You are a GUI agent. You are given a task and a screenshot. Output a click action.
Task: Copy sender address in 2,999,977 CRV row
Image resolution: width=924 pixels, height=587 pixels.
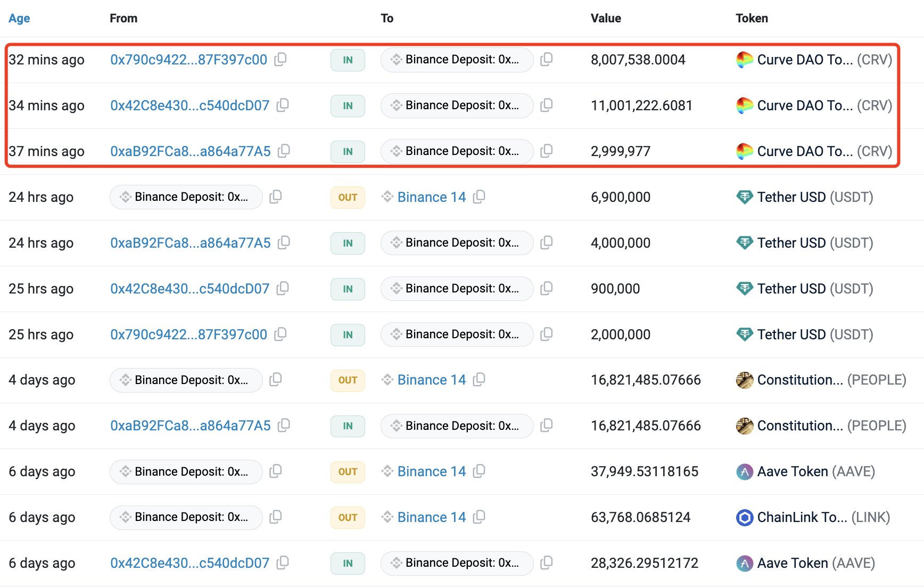[284, 151]
